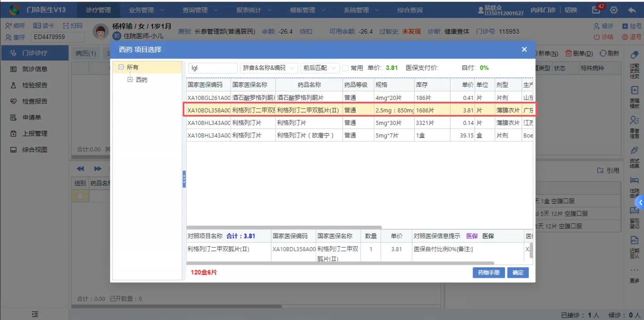Click the 扫码 scan code icon
This screenshot has height=320, width=644.
pyautogui.click(x=66, y=26)
